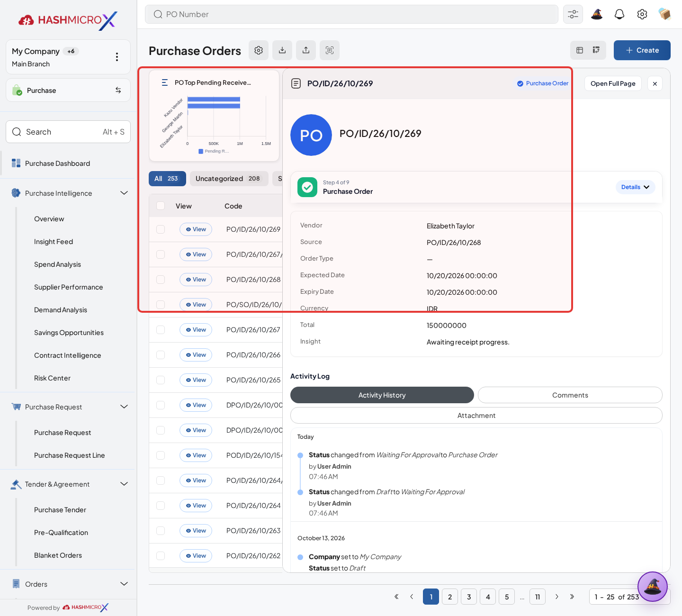The width and height of the screenshot is (682, 616).
Task: Check the select-all checkbox in the table header
Action: tap(161, 206)
